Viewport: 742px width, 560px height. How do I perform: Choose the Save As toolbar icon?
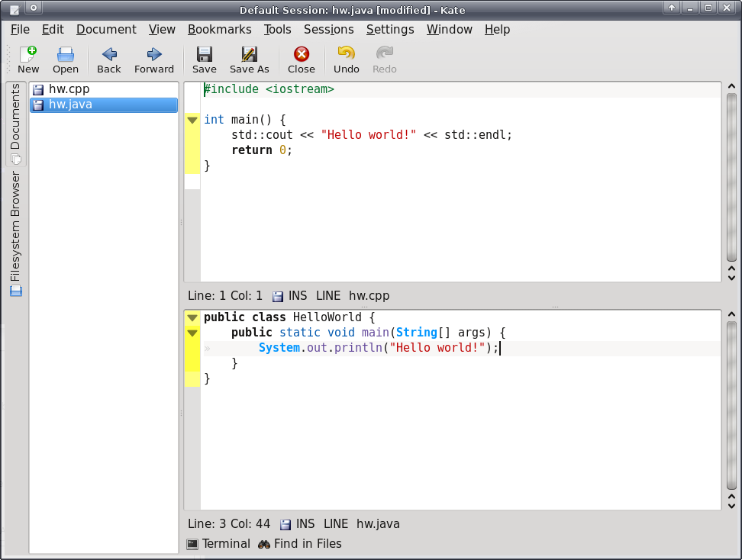point(249,60)
